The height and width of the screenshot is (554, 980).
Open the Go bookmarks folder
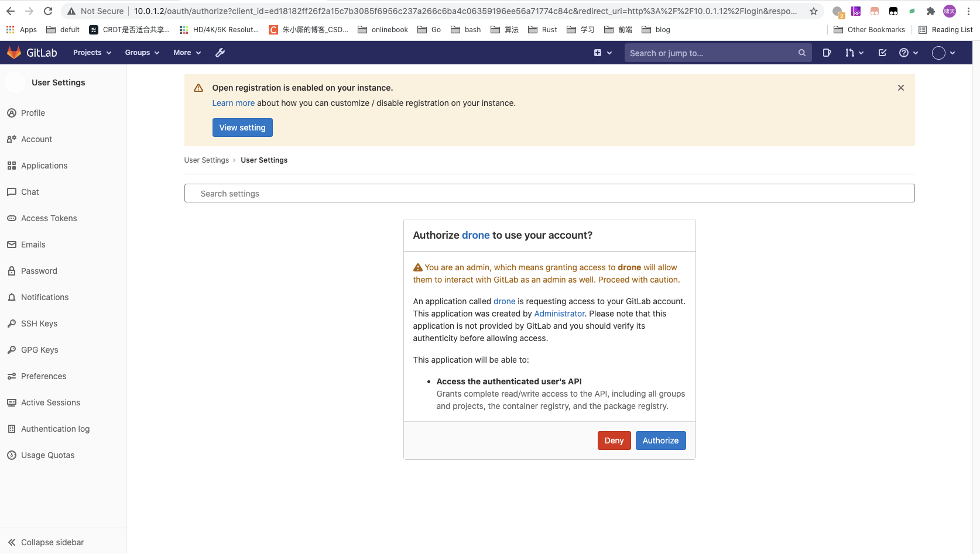(x=429, y=30)
